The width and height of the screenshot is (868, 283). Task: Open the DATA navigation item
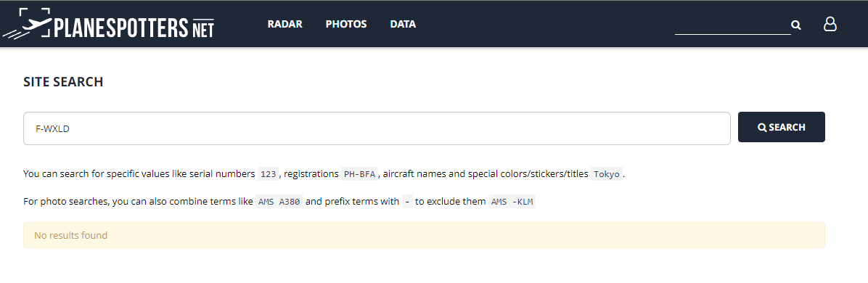point(403,24)
